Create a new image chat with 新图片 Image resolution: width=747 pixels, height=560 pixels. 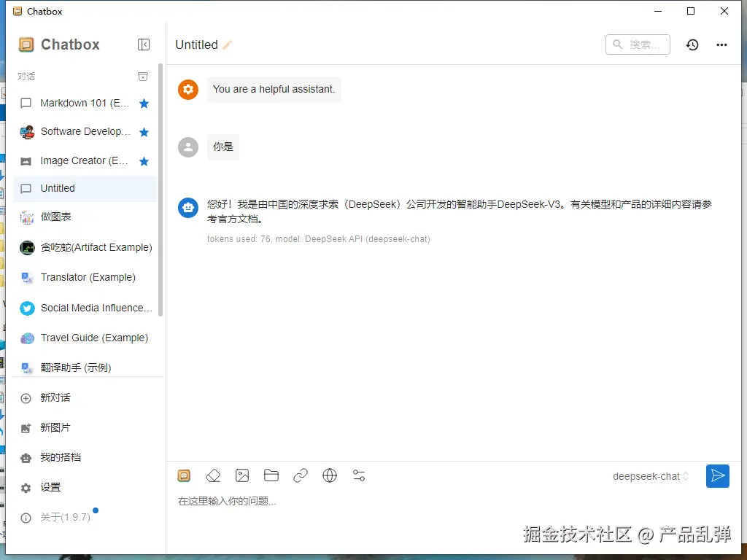point(85,427)
